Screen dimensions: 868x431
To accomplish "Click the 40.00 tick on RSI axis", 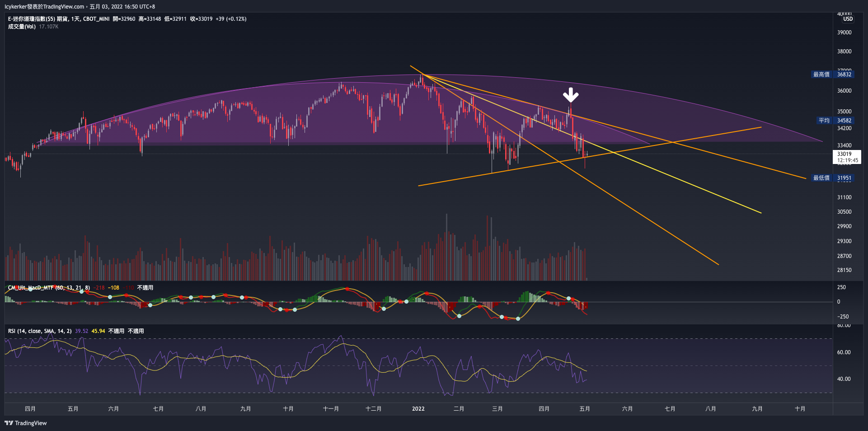I will point(844,379).
